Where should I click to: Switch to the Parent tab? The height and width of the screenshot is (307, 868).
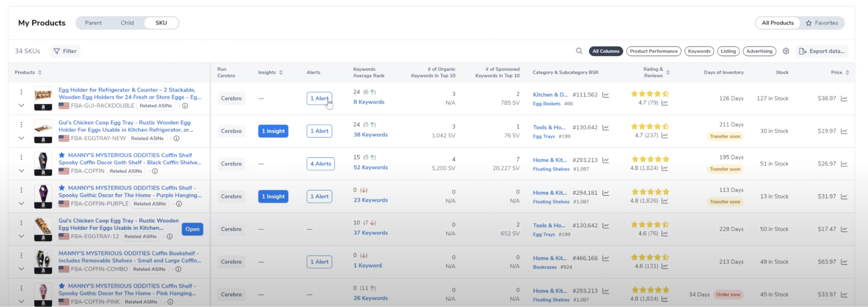click(x=93, y=23)
